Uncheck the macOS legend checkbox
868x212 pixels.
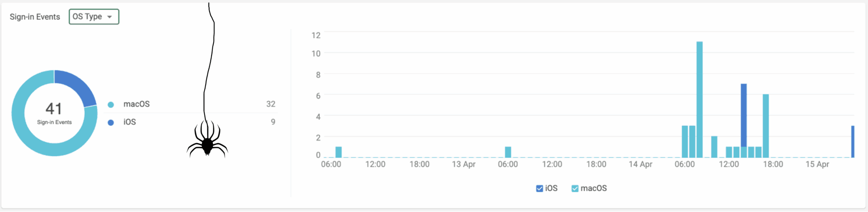point(575,189)
